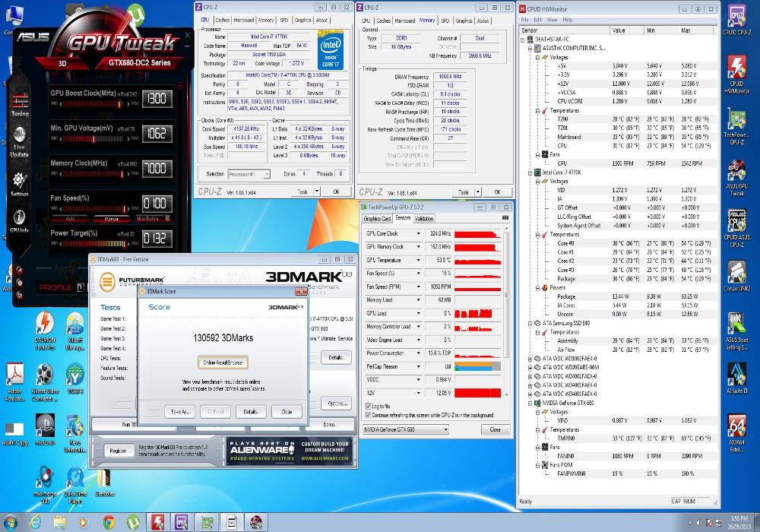Open the Benchies folder on desktop
This screenshot has height=532, width=760.
104,483
